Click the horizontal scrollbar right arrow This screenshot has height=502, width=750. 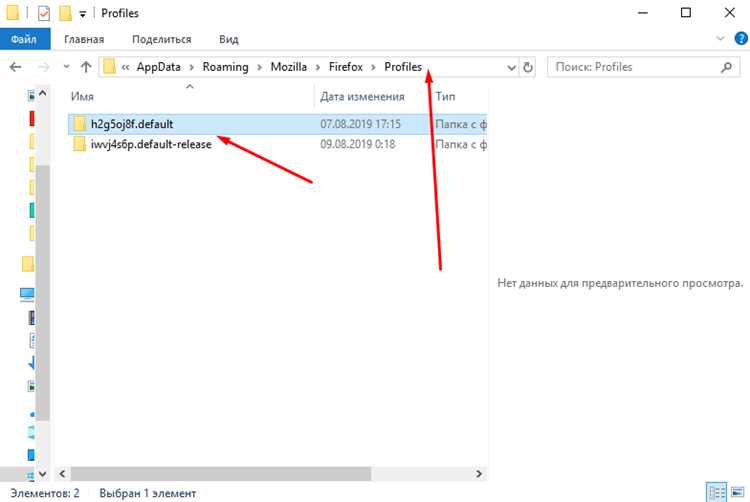pos(479,474)
